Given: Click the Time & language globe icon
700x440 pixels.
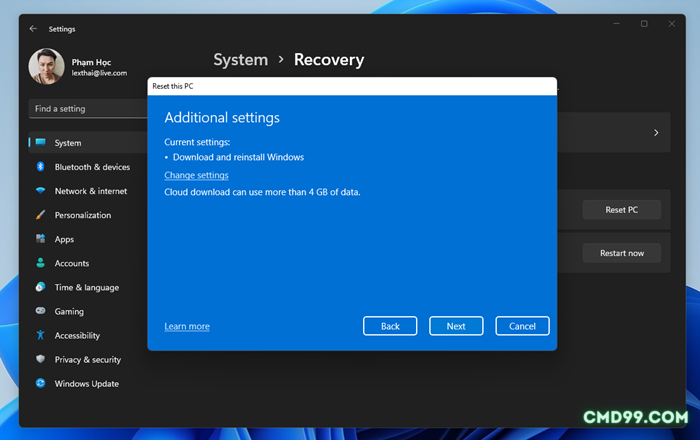Looking at the screenshot, I should (41, 287).
